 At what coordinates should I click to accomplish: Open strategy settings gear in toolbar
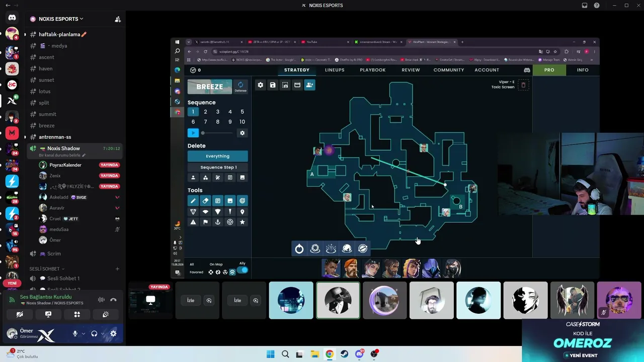(x=261, y=85)
